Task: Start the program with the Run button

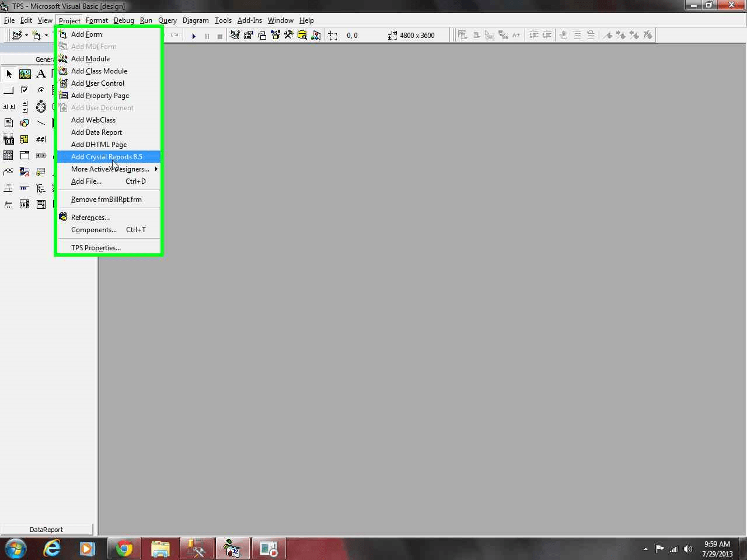Action: click(194, 35)
